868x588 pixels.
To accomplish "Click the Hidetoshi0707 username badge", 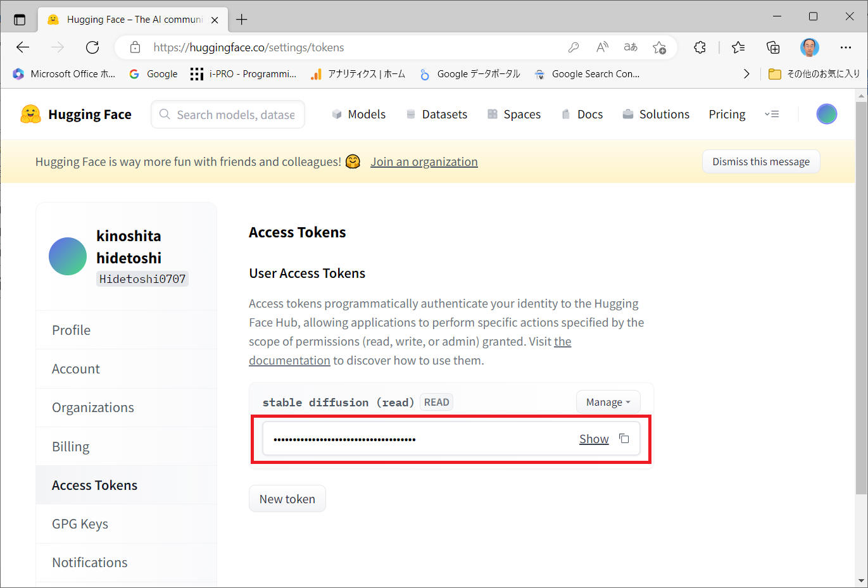I will click(142, 279).
